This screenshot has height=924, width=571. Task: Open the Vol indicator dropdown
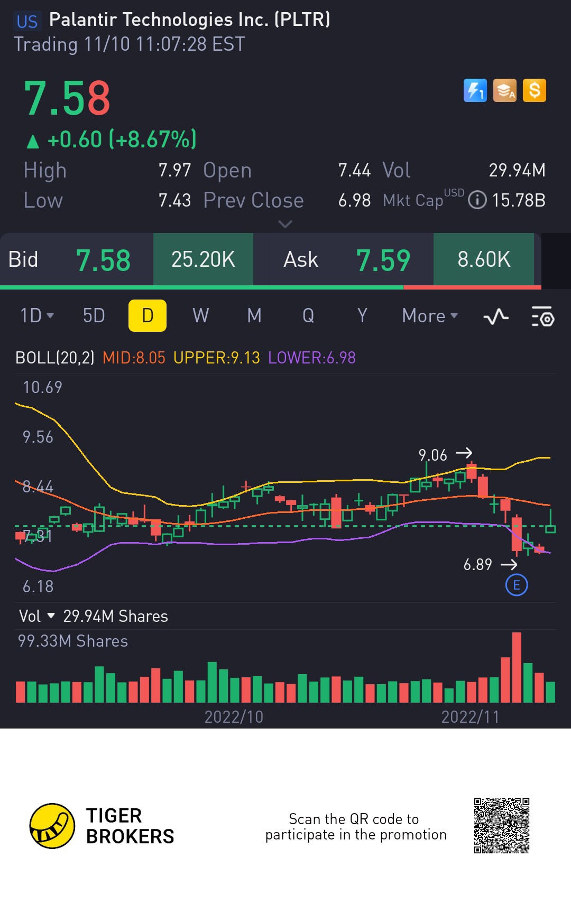37,616
